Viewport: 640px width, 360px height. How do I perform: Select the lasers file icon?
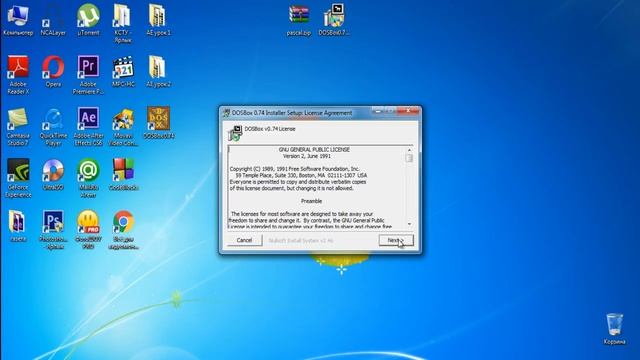[x=18, y=226]
